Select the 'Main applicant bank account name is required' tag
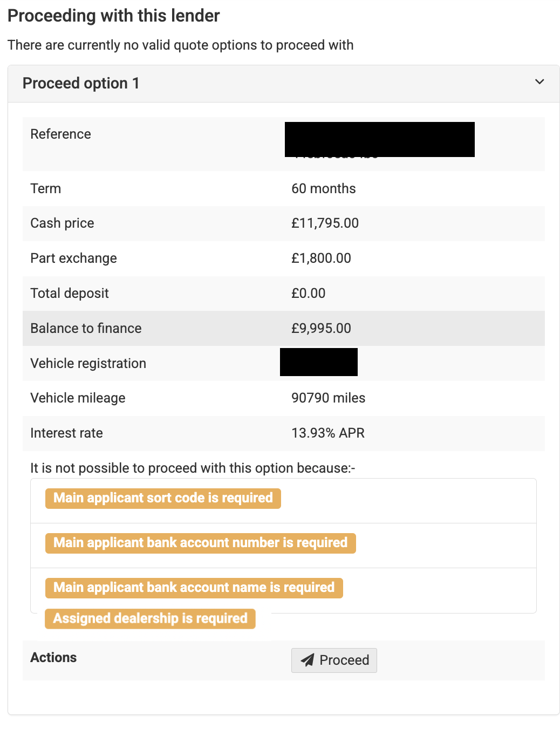Image resolution: width=560 pixels, height=736 pixels. coord(194,588)
